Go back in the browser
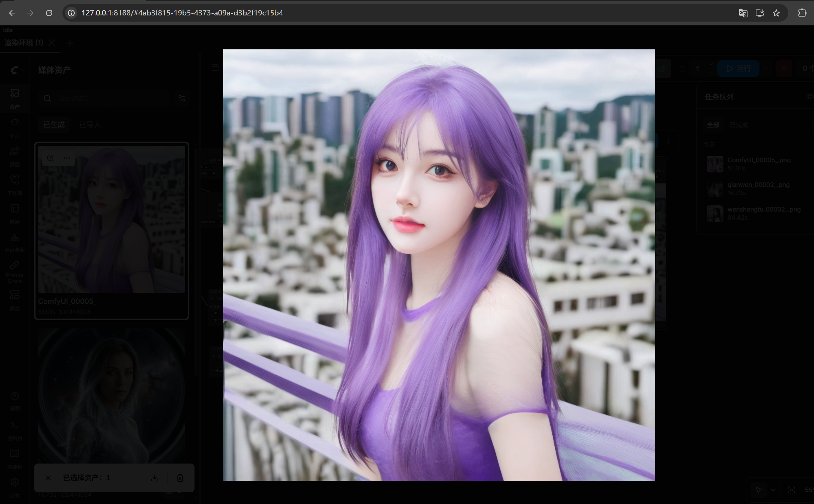The height and width of the screenshot is (504, 814). pos(12,13)
